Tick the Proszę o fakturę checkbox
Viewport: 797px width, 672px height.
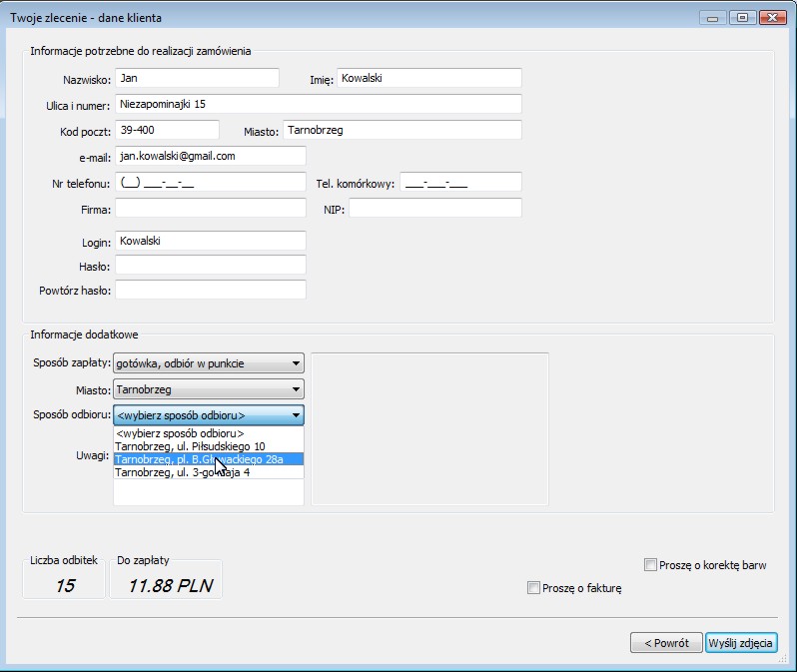pyautogui.click(x=533, y=588)
